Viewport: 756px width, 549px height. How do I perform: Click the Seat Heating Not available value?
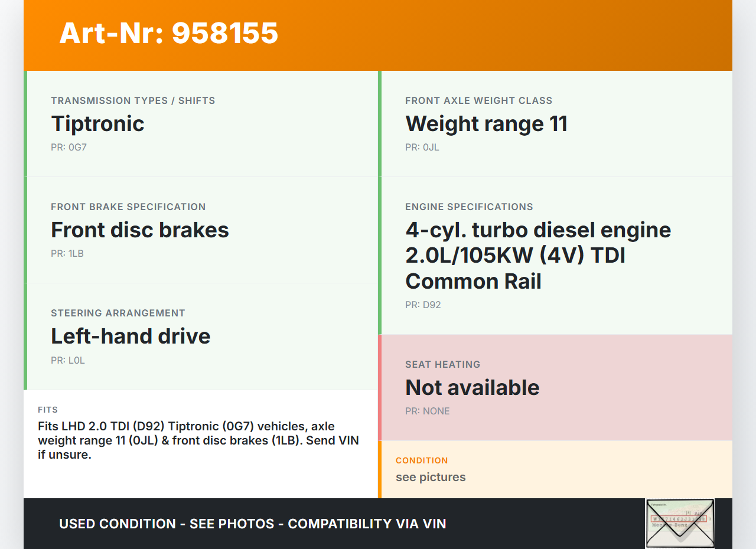point(472,388)
